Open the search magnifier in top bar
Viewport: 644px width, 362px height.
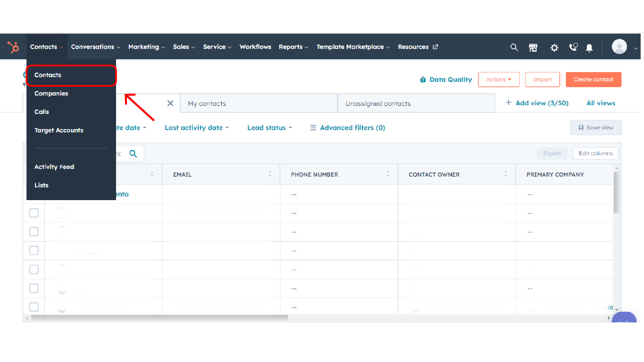[514, 47]
